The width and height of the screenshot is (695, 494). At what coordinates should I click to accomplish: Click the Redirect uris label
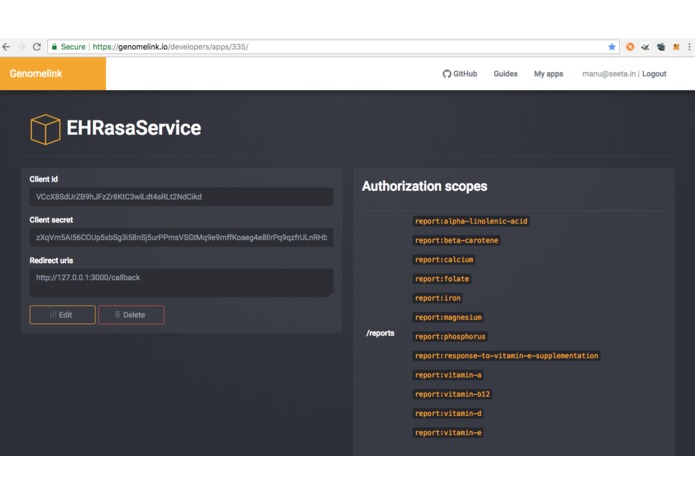pos(51,261)
